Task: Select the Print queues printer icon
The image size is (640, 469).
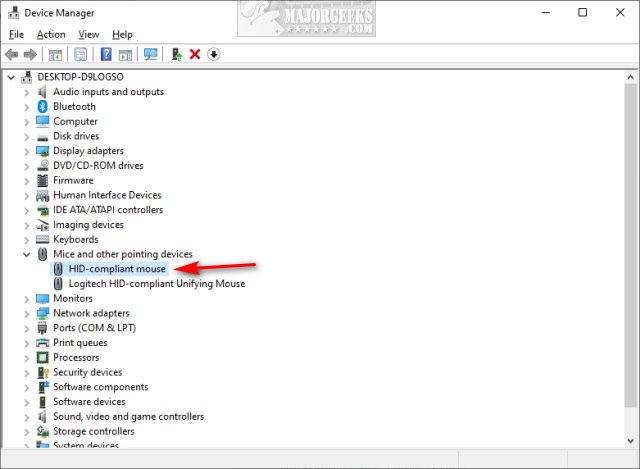Action: coord(42,343)
